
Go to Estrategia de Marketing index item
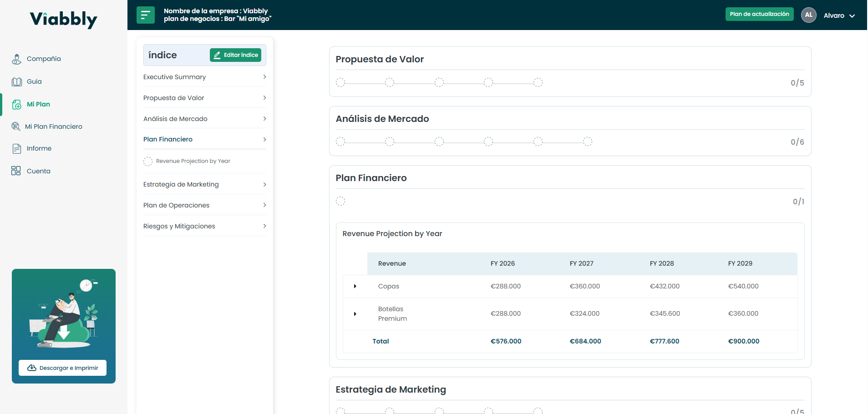pos(204,184)
